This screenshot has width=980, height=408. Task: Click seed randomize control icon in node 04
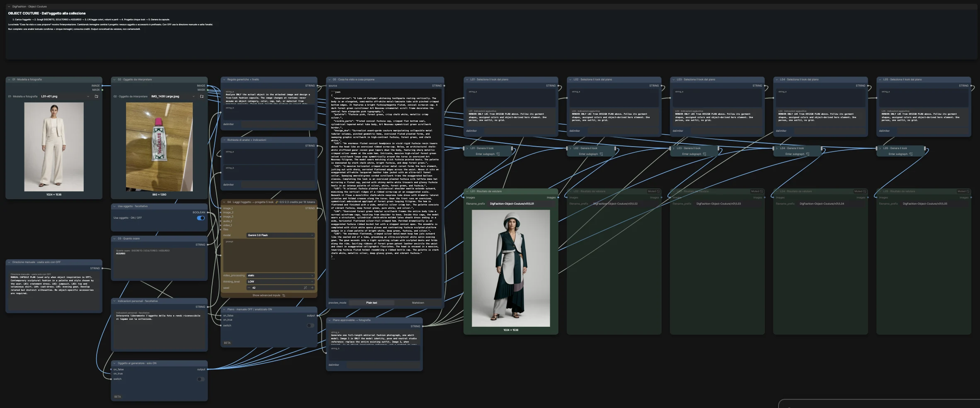pyautogui.click(x=305, y=288)
